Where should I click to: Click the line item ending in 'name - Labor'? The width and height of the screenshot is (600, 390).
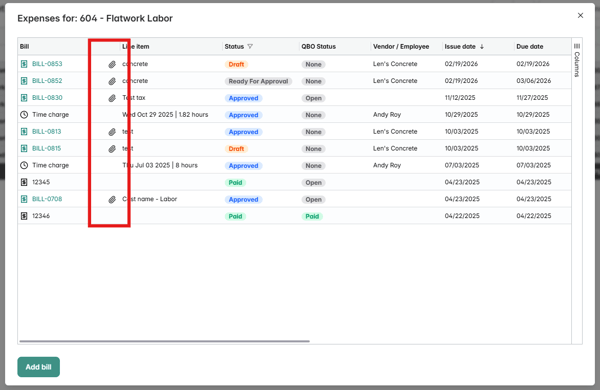[149, 199]
